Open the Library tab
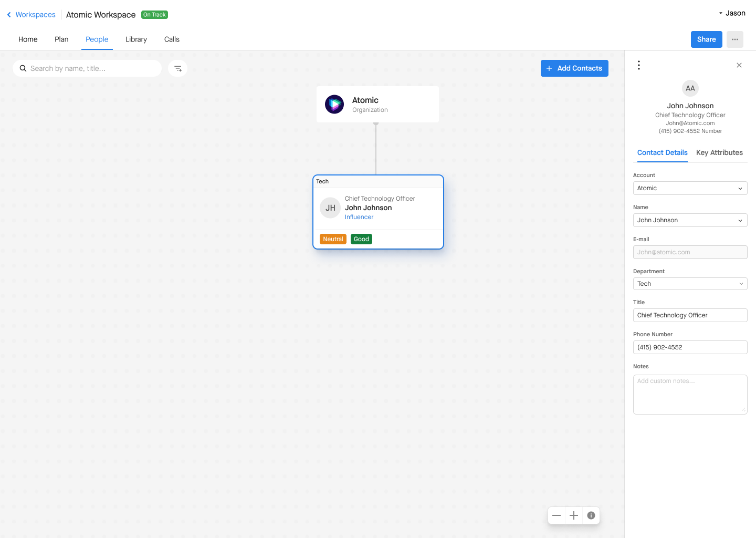756x538 pixels. pos(136,39)
